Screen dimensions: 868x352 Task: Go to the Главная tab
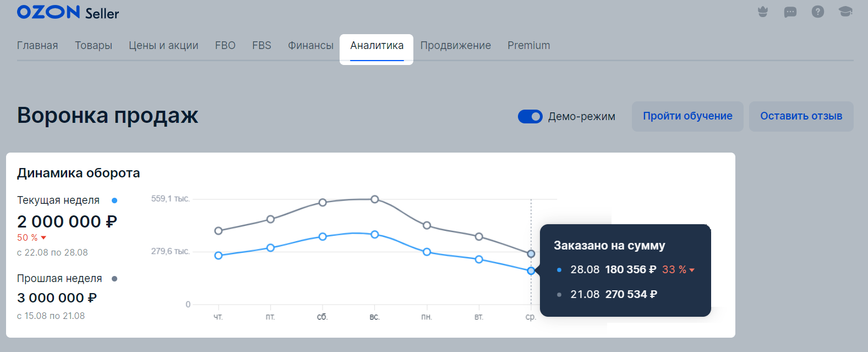click(x=37, y=46)
